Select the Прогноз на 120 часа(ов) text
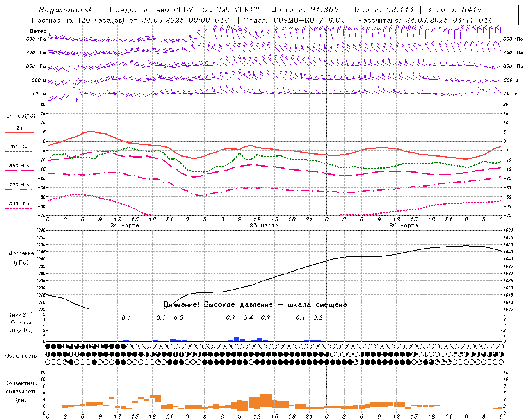 79,20
